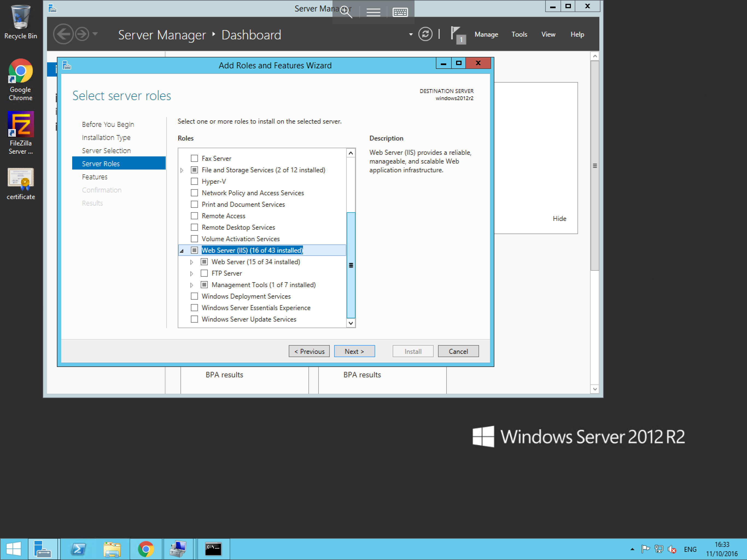This screenshot has width=747, height=560.
Task: Open the Manage menu
Action: (486, 34)
